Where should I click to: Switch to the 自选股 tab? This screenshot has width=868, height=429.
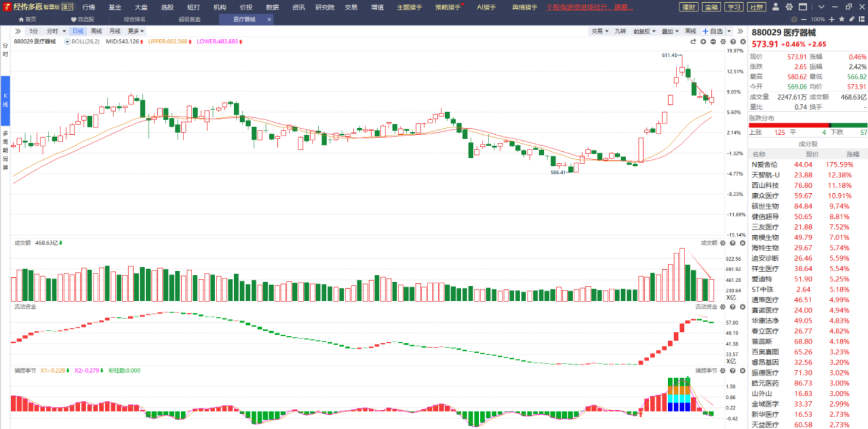point(82,19)
